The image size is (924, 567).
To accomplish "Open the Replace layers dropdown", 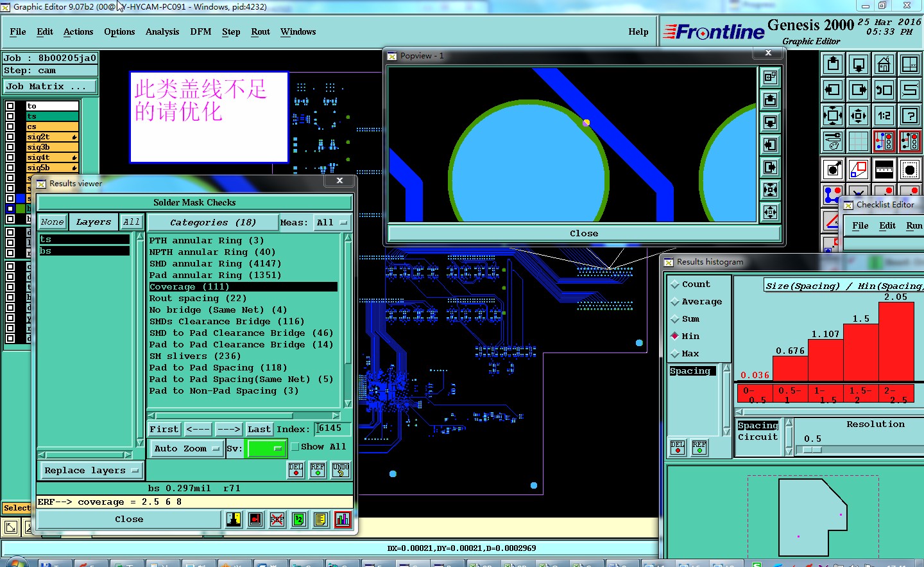I will point(90,470).
